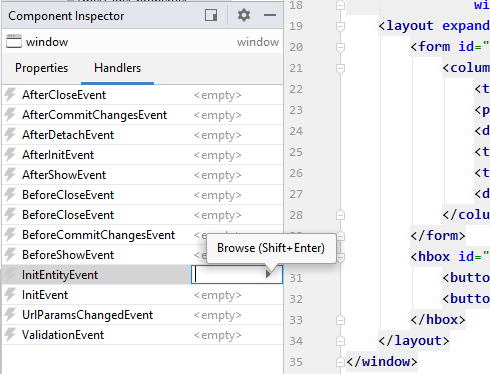Click the closing </hbox> tag in editor
Screen dimensions: 490x374
(438, 320)
